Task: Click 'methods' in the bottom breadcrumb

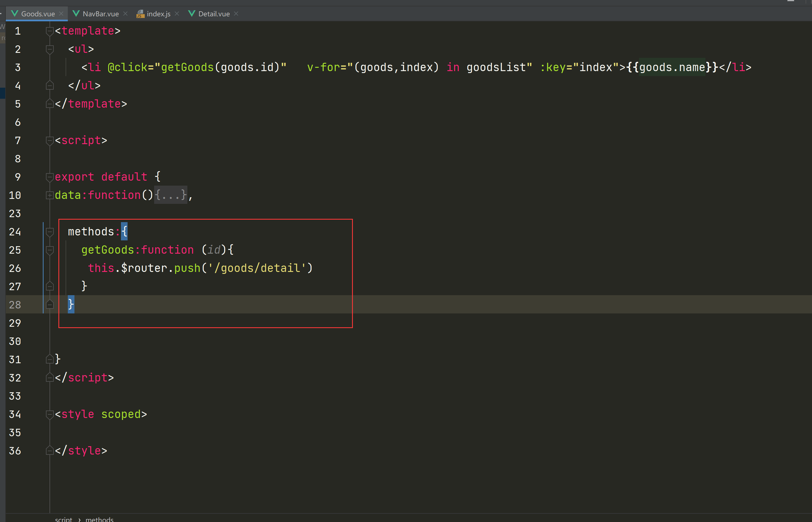Action: click(x=99, y=519)
